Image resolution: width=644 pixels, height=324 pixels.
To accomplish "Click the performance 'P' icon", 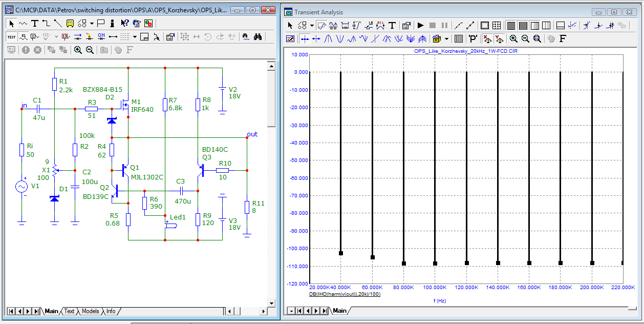I will click(473, 38).
